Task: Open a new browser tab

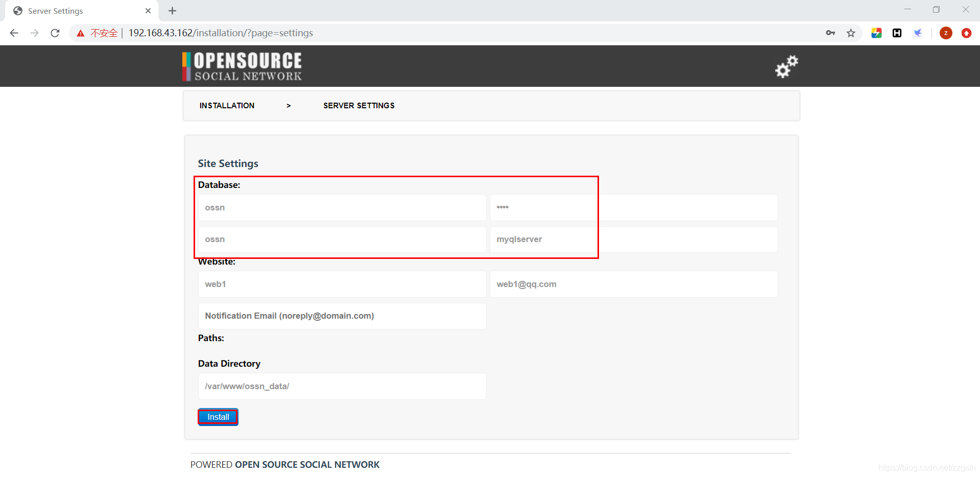Action: (172, 11)
